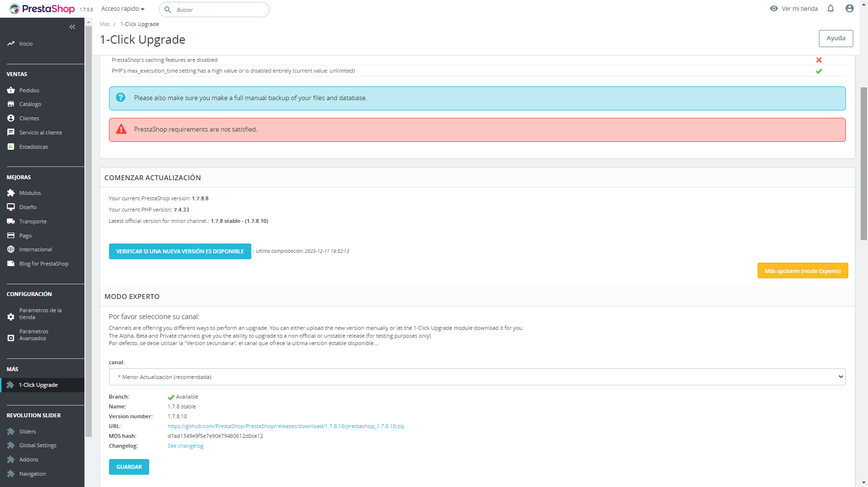This screenshot has height=487, width=868.
Task: Click Más opciones (modo Experto) button
Action: (x=803, y=271)
